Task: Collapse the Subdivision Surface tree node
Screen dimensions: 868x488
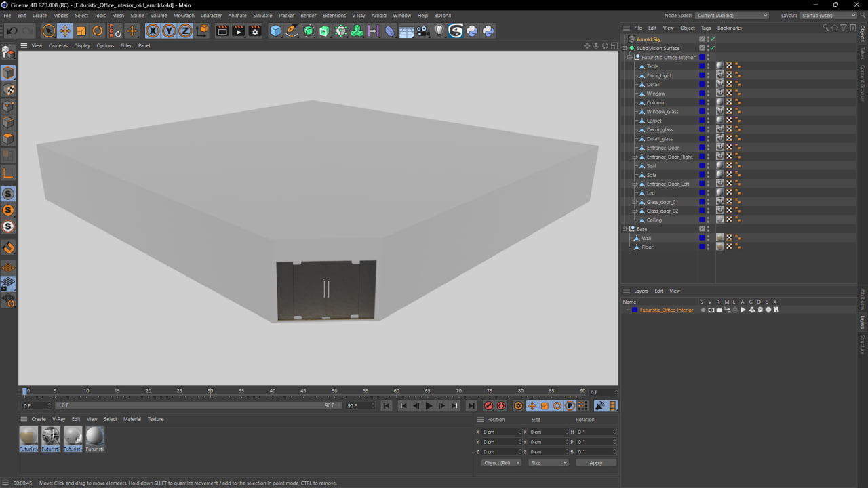Action: (625, 48)
